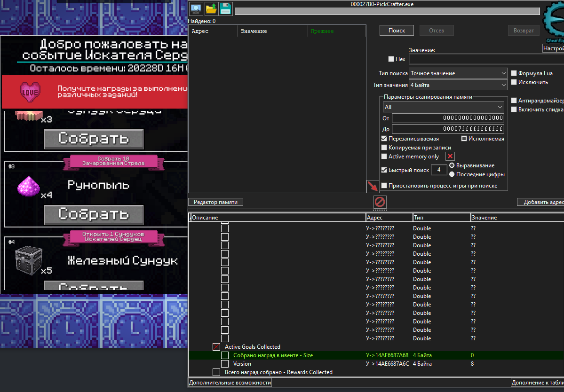564x392 pixels.
Task: Click the Отсев button
Action: (x=437, y=31)
